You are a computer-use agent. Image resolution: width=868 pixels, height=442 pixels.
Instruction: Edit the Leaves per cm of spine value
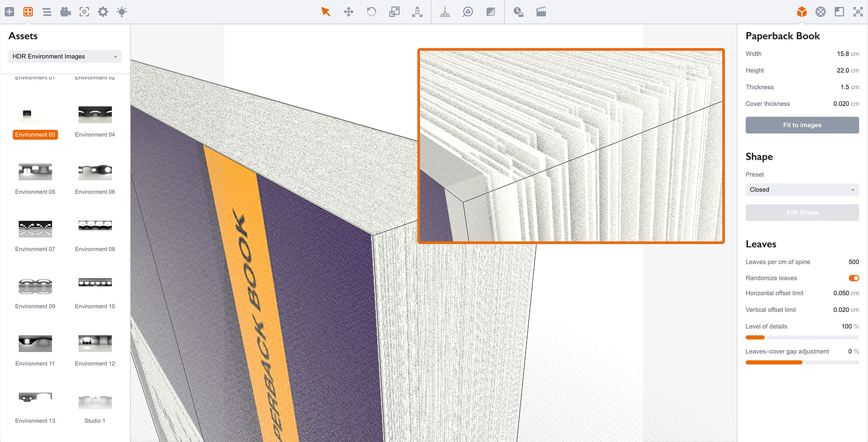coord(853,262)
